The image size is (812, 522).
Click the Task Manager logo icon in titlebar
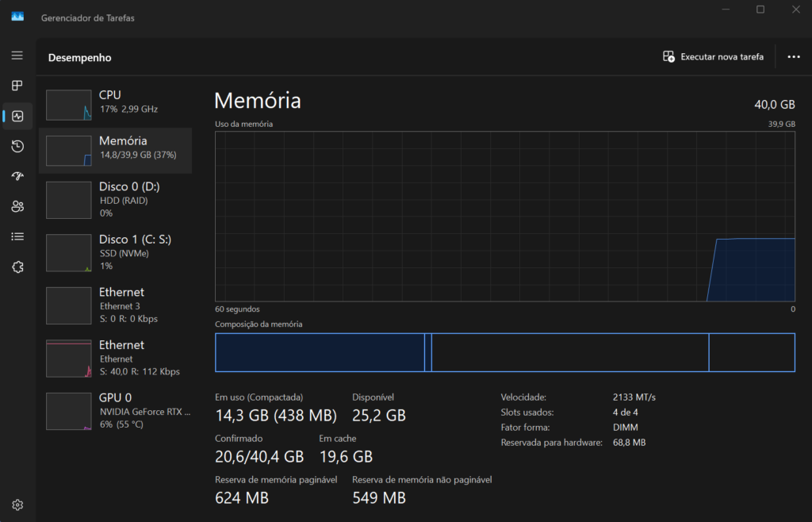tap(17, 15)
